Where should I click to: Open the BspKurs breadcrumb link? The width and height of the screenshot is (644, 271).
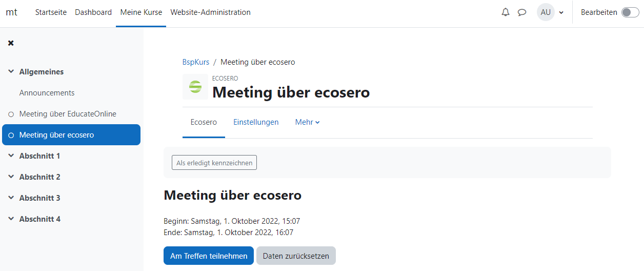click(x=196, y=62)
